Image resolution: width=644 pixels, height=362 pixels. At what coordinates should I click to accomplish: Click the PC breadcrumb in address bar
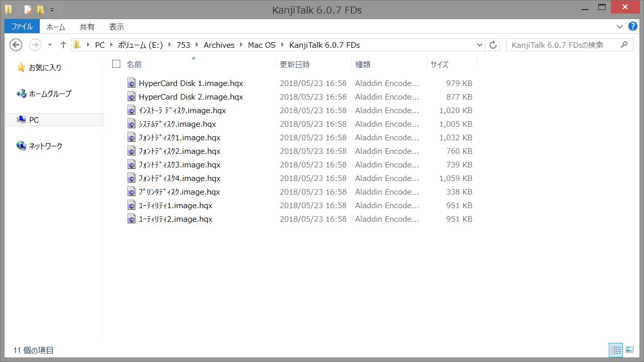coord(100,45)
